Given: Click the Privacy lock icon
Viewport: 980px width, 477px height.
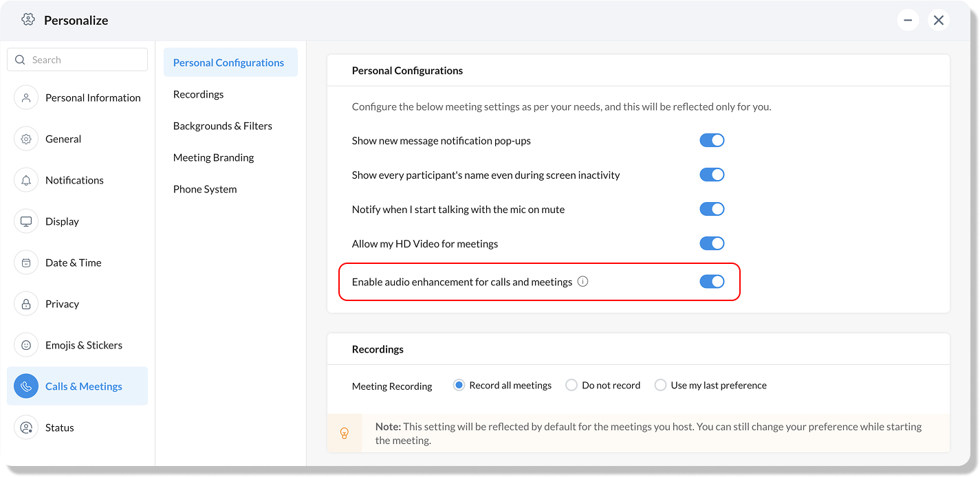Looking at the screenshot, I should click(x=26, y=304).
